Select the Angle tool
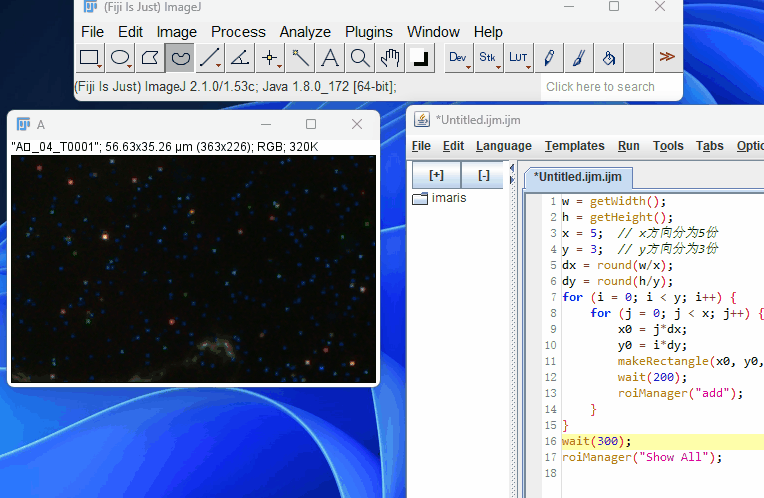This screenshot has height=498, width=764. 240,58
